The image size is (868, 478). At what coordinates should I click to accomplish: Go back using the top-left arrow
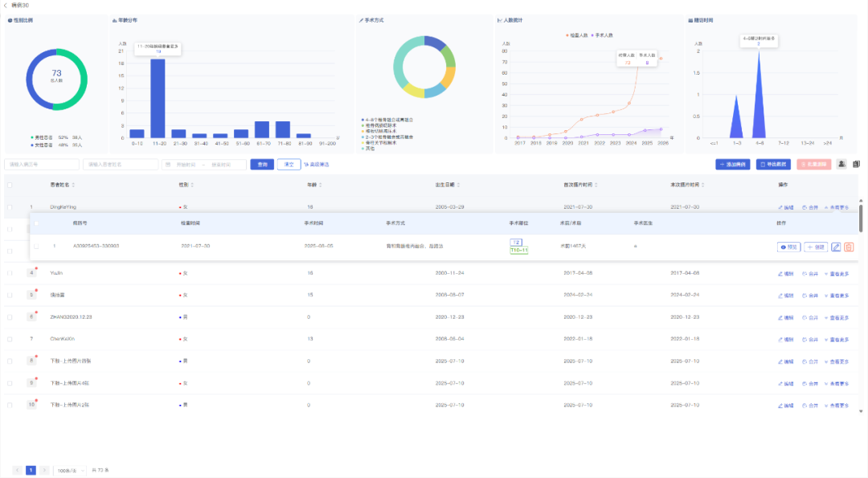click(x=6, y=5)
